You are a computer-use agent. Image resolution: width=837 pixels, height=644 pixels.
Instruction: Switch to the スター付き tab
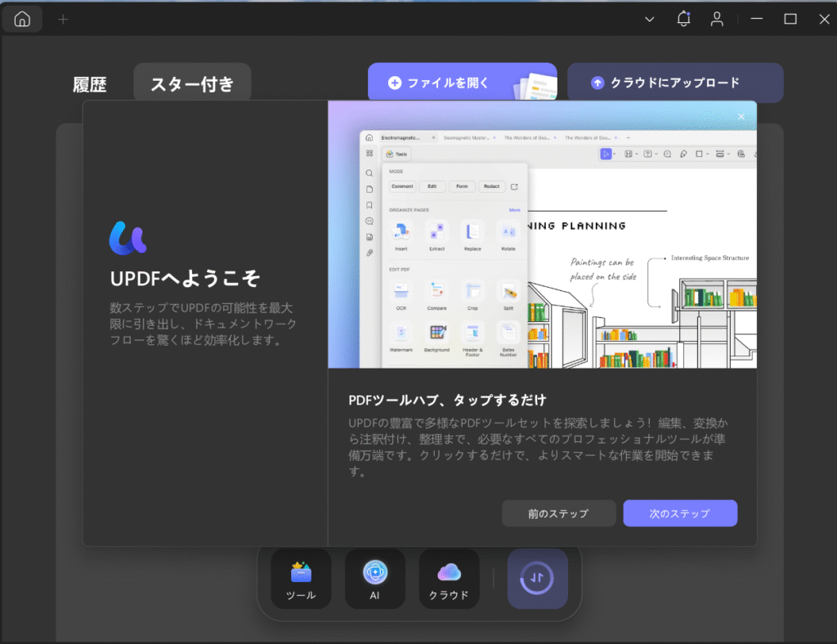pyautogui.click(x=192, y=83)
